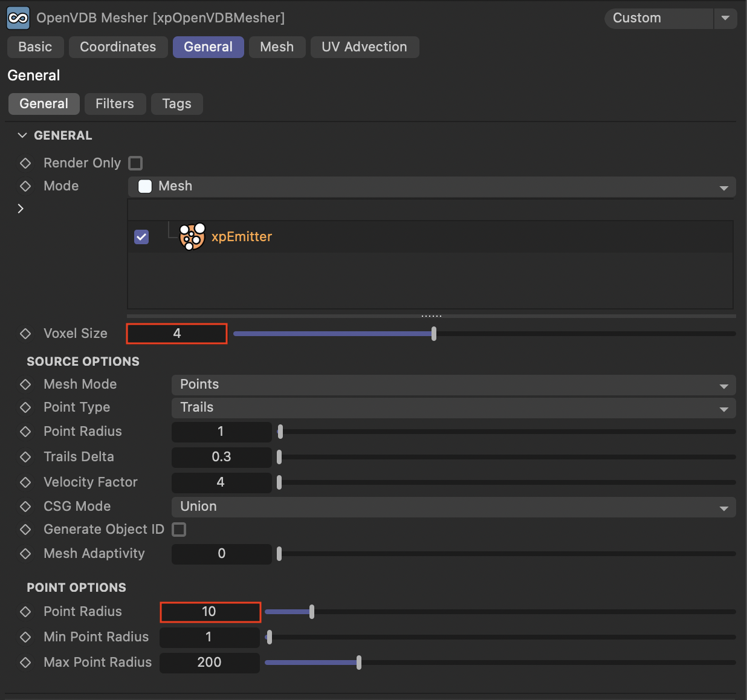747x700 pixels.
Task: Click keyframe diamond next to Velocity Factor
Action: [x=25, y=482]
